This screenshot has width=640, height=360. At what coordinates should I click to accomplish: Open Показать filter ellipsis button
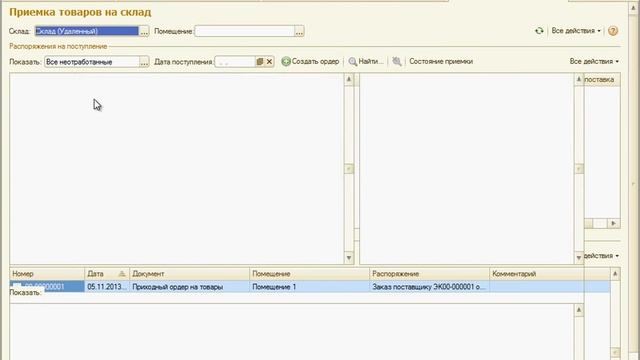144,62
